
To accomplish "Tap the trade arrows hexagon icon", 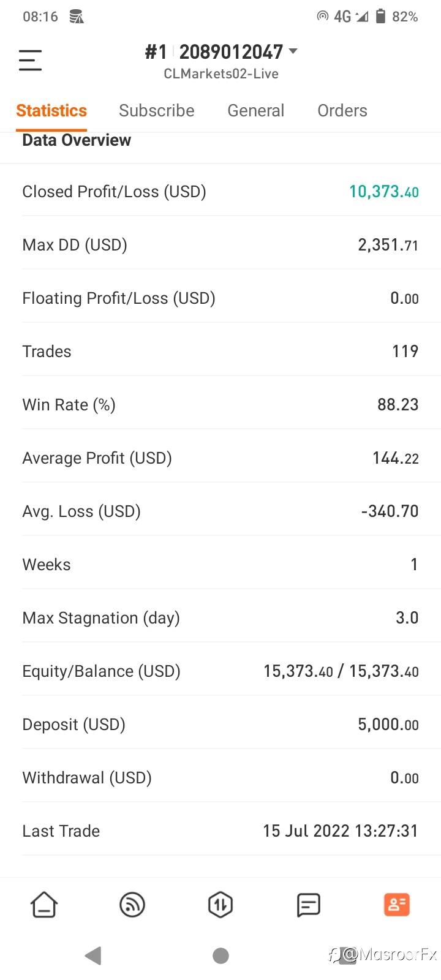I will pyautogui.click(x=221, y=905).
